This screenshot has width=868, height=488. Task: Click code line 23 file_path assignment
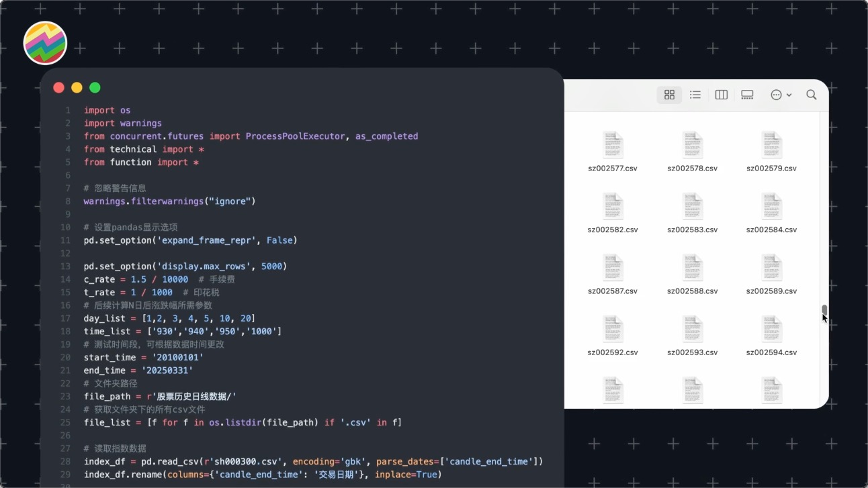point(160,397)
